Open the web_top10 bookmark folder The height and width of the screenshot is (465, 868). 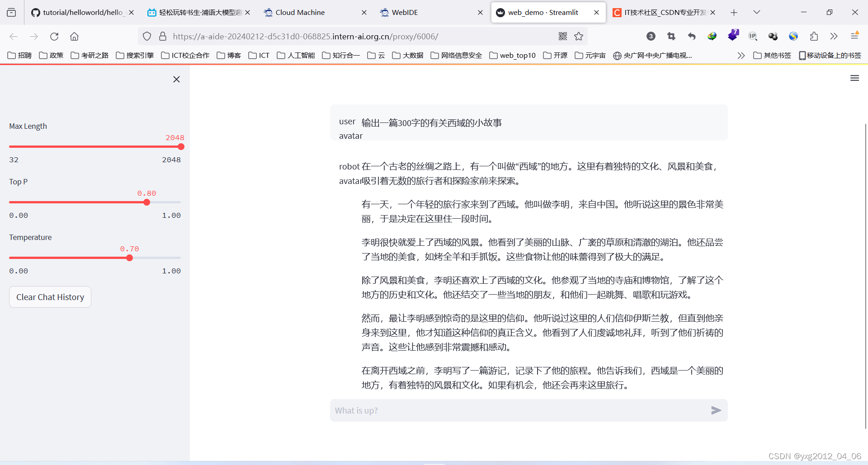click(512, 55)
